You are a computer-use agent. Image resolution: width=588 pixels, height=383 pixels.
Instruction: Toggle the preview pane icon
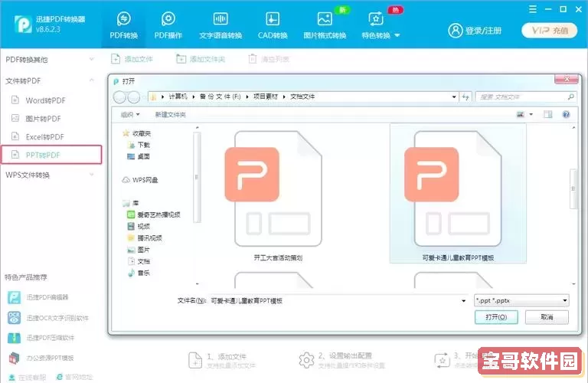pos(548,114)
